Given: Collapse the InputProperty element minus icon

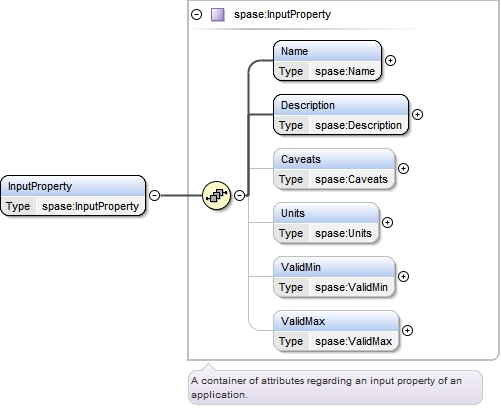Looking at the screenshot, I should [x=154, y=195].
